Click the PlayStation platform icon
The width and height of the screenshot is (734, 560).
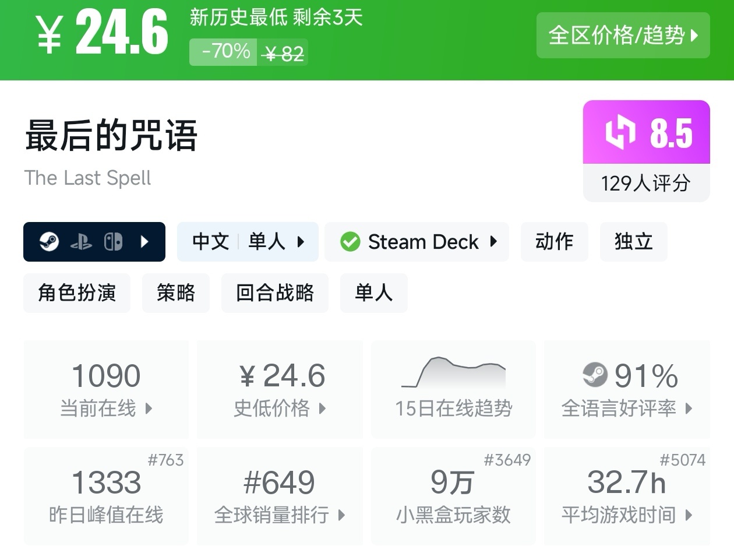(x=81, y=242)
